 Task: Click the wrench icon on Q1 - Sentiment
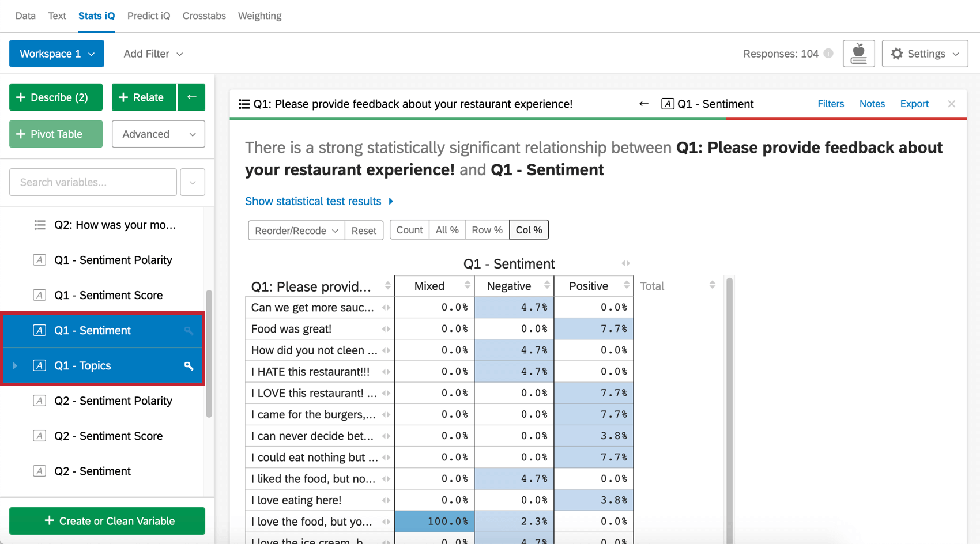189,331
